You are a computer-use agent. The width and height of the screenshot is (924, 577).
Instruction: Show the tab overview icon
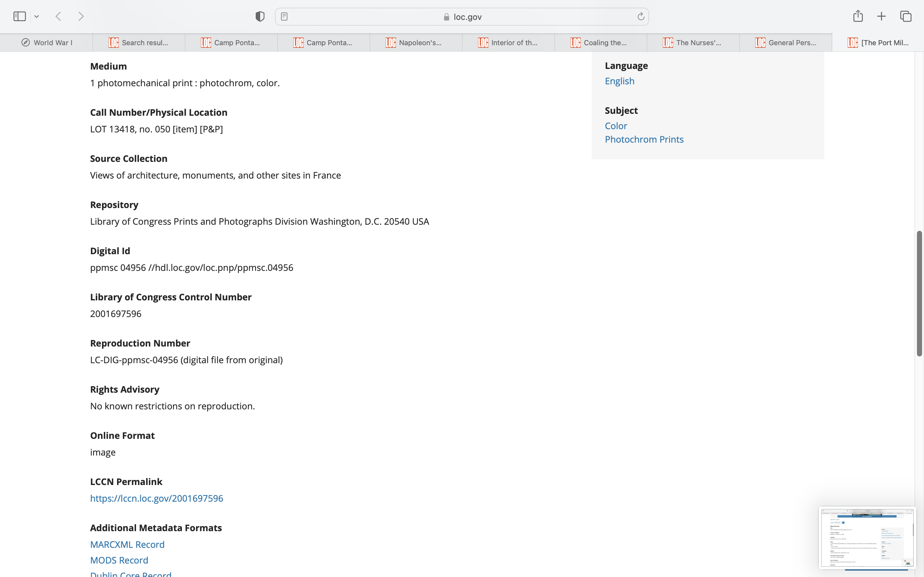click(906, 16)
